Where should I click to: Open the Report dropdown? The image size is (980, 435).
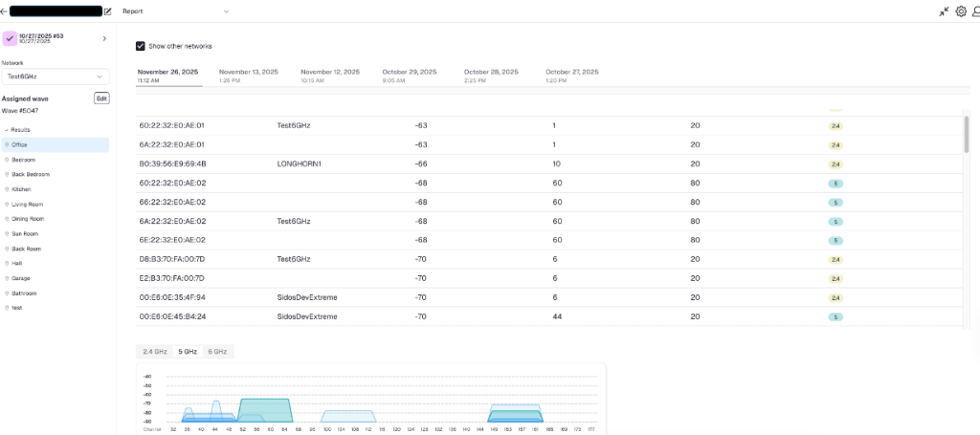[176, 11]
